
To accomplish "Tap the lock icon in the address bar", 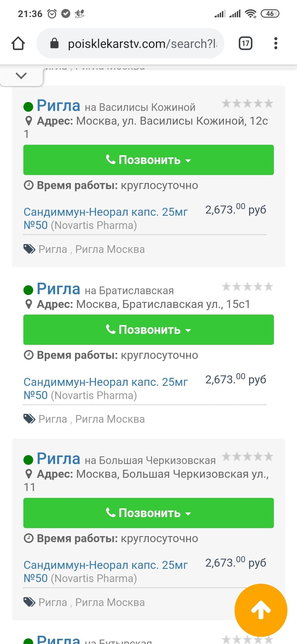I will (54, 43).
